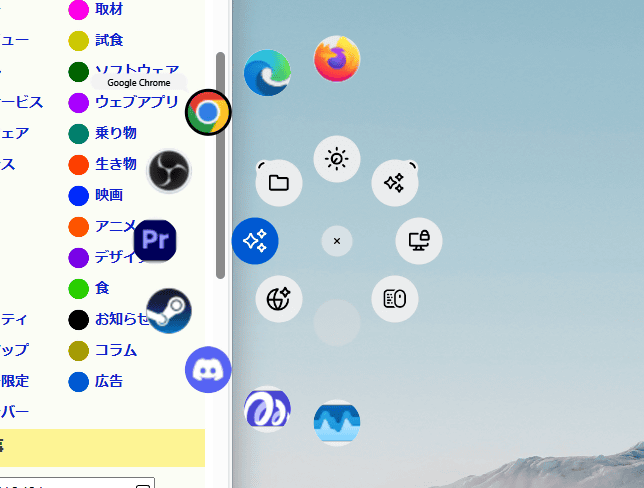Open Discord app icon
The height and width of the screenshot is (488, 644).
(x=208, y=370)
